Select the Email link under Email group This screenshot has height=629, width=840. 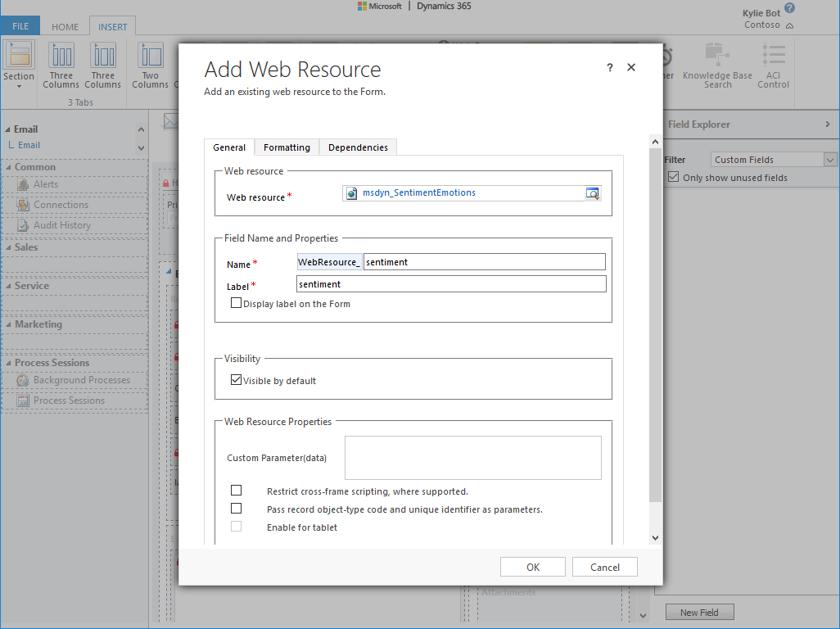pyautogui.click(x=29, y=145)
